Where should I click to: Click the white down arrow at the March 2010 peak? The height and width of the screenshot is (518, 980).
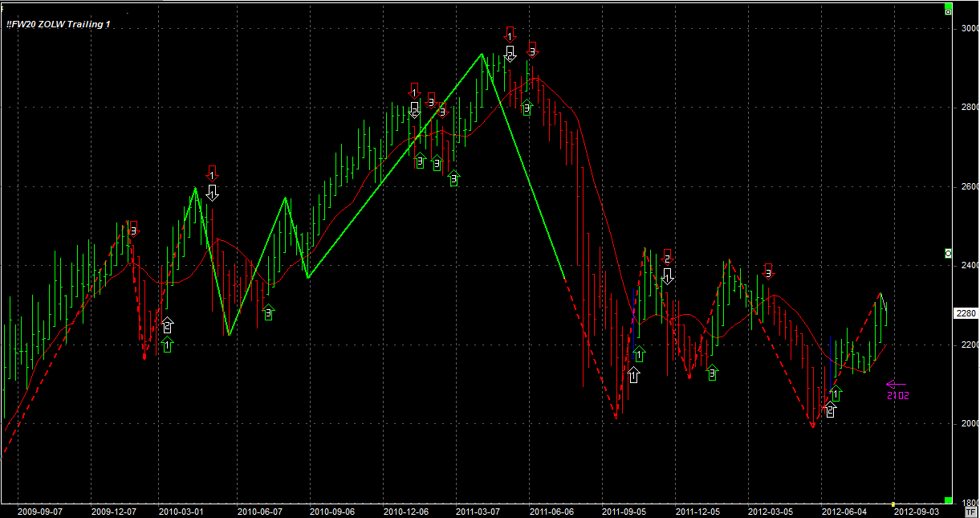tap(212, 192)
